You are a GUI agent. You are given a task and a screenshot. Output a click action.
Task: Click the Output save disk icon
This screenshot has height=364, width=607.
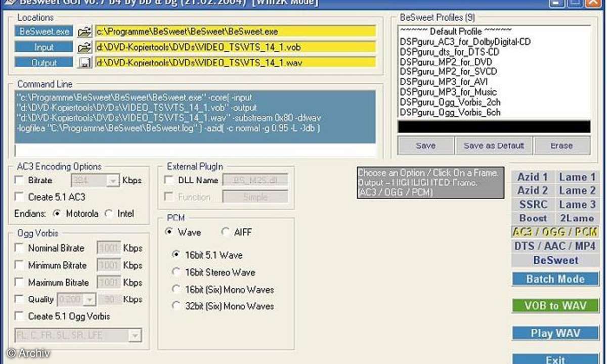click(x=84, y=63)
